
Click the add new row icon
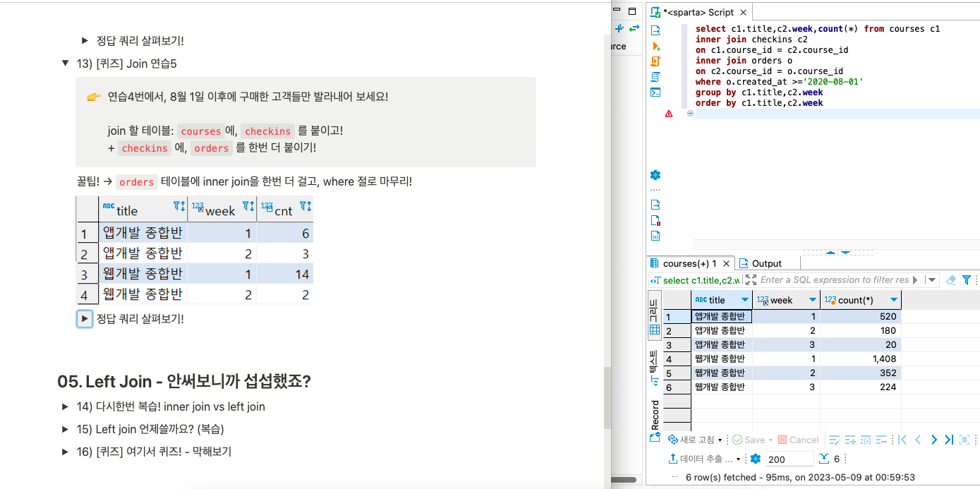click(850, 440)
